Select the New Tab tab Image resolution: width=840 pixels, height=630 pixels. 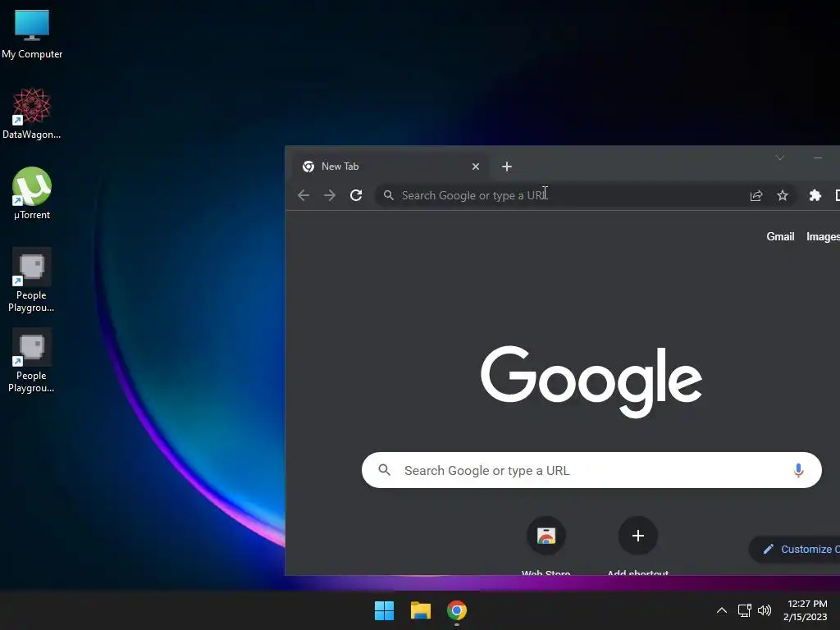click(391, 167)
